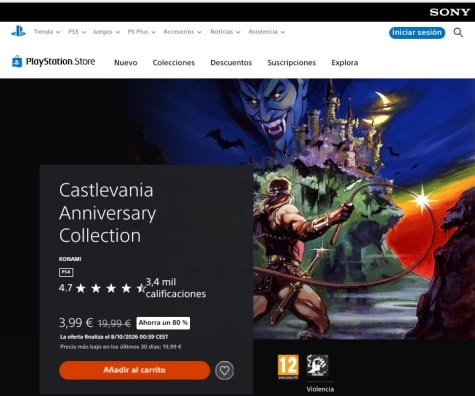
Task: Click the lowest price in 30 days text
Action: tap(121, 347)
